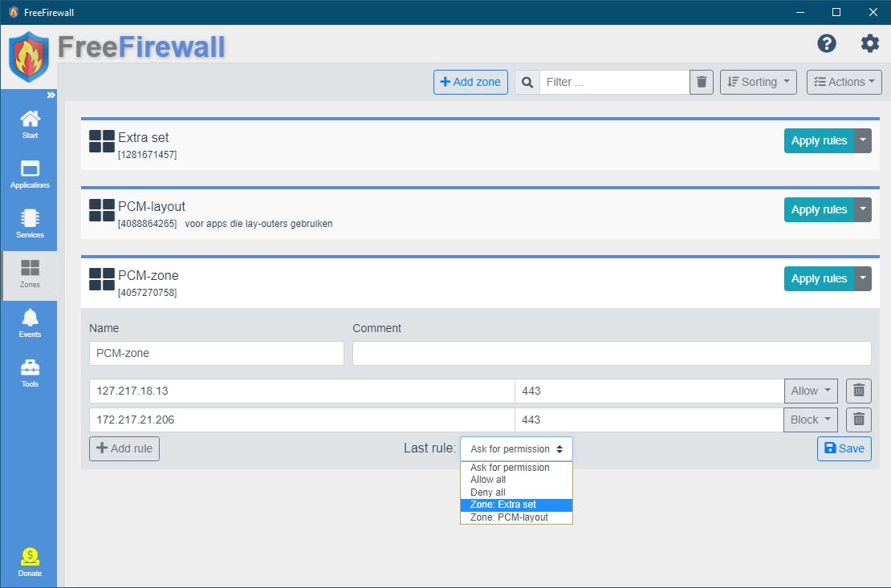Open Services in sidebar
This screenshot has width=891, height=588.
point(30,224)
